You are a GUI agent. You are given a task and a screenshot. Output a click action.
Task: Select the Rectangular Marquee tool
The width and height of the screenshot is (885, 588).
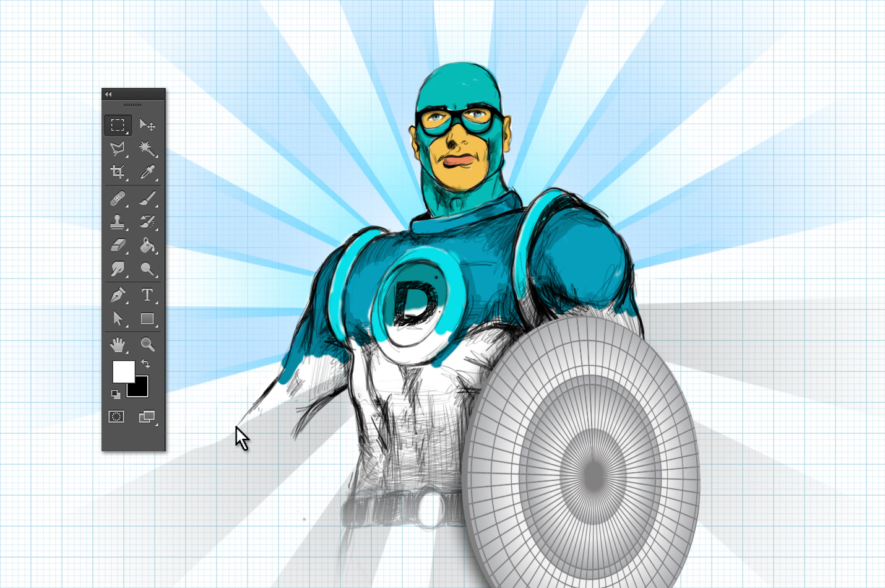click(118, 125)
